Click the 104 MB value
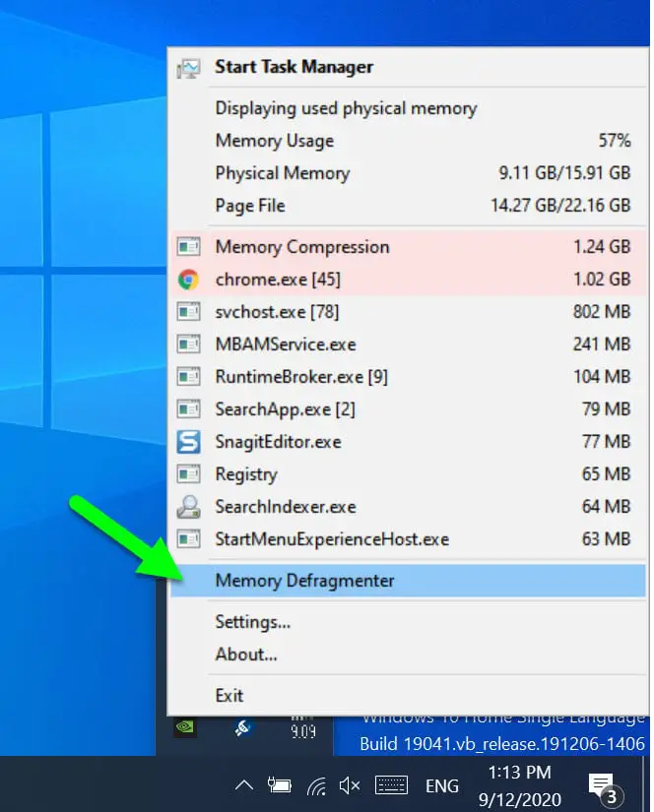The width and height of the screenshot is (654, 812). (x=602, y=377)
